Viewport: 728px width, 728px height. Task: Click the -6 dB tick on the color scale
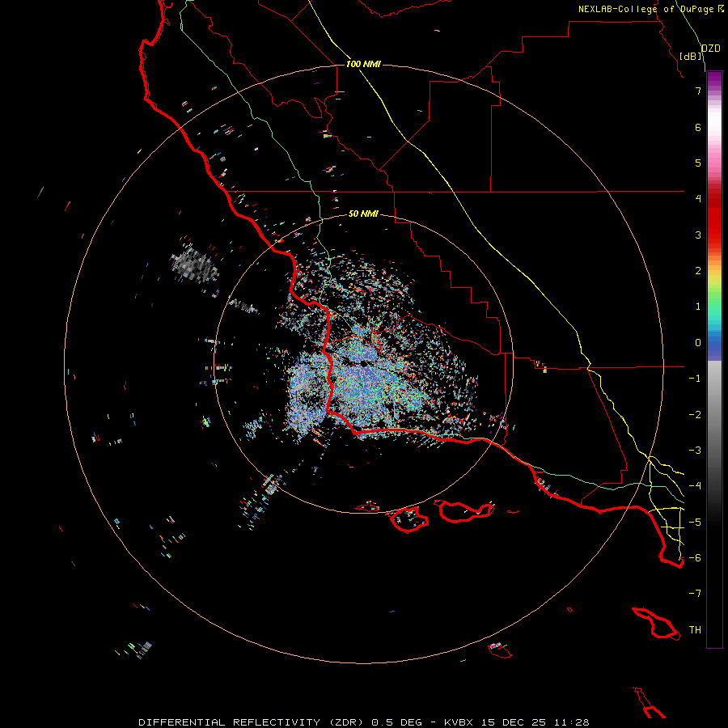coord(695,557)
